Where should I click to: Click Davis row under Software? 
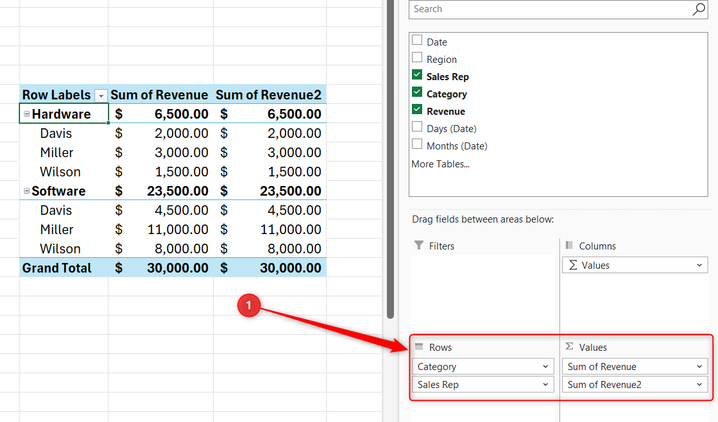(56, 210)
